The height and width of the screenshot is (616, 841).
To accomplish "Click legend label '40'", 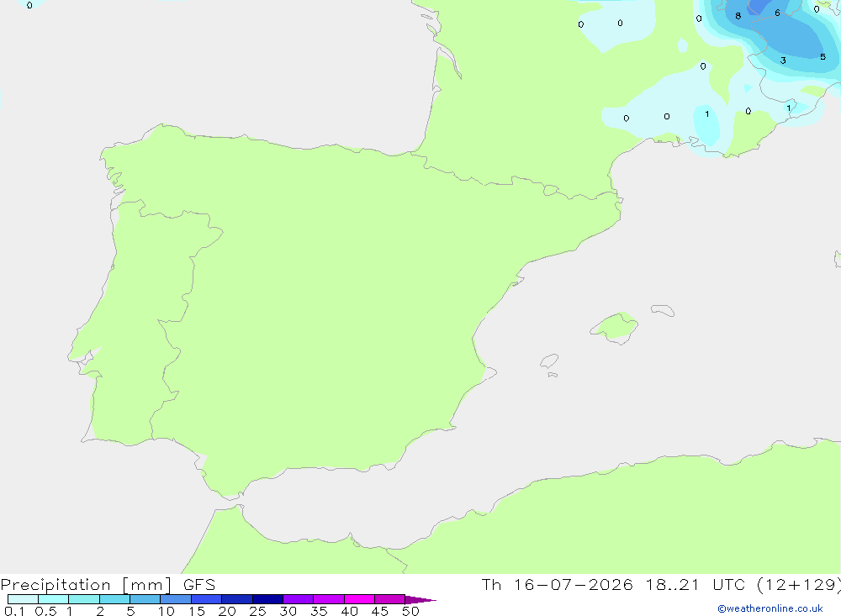I will click(350, 611).
